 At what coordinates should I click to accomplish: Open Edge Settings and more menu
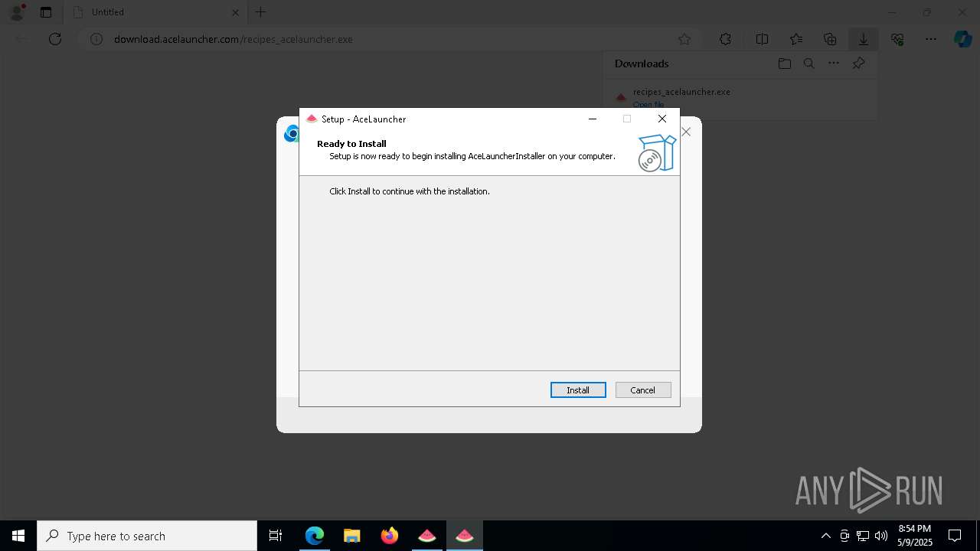coord(931,39)
